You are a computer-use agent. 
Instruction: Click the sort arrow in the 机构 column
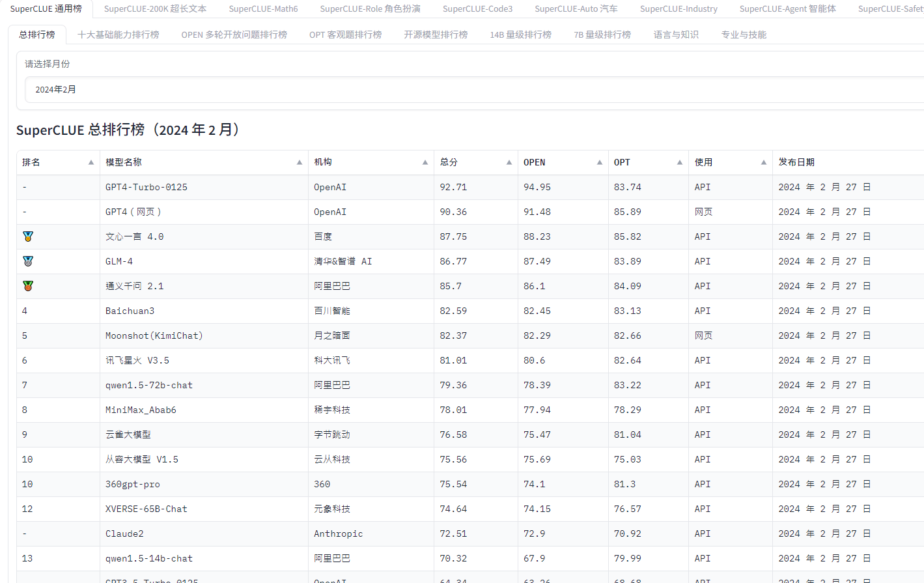point(425,162)
